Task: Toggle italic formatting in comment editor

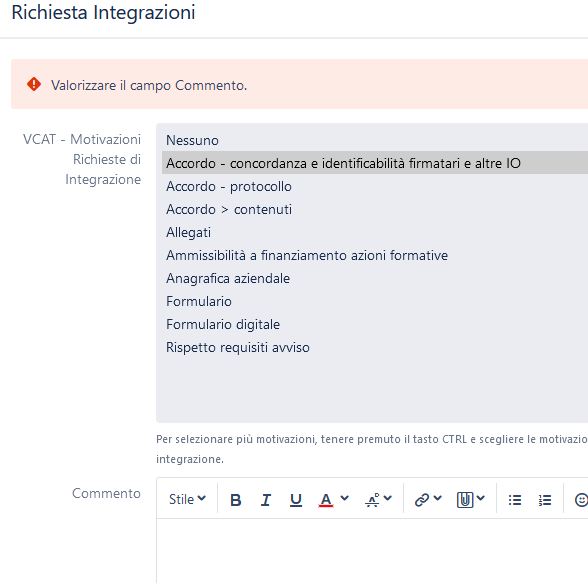Action: click(x=266, y=500)
